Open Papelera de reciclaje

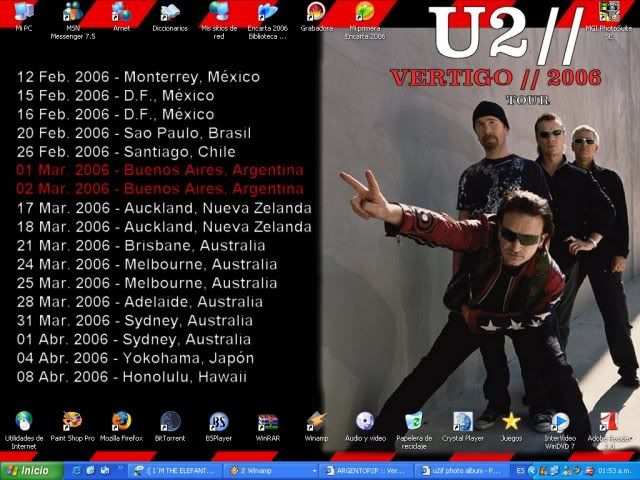[413, 422]
